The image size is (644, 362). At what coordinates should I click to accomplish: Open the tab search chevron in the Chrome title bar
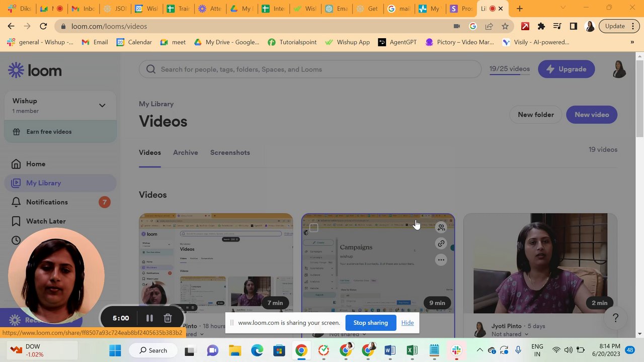pyautogui.click(x=562, y=8)
